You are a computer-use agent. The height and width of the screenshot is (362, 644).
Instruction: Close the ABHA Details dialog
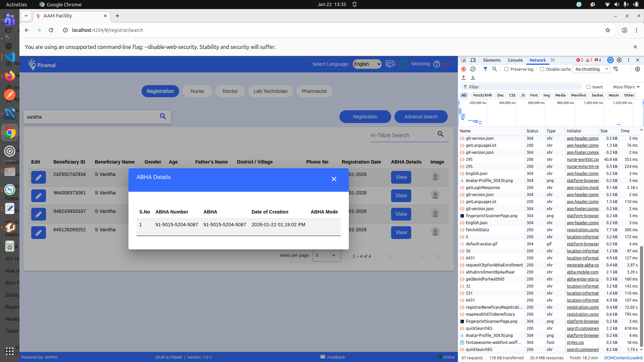[334, 179]
